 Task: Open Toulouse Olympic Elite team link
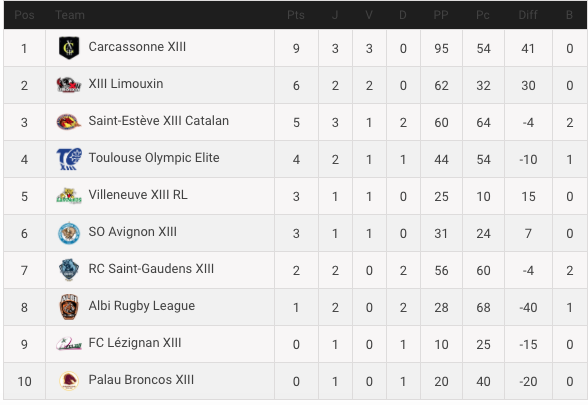[x=154, y=158]
